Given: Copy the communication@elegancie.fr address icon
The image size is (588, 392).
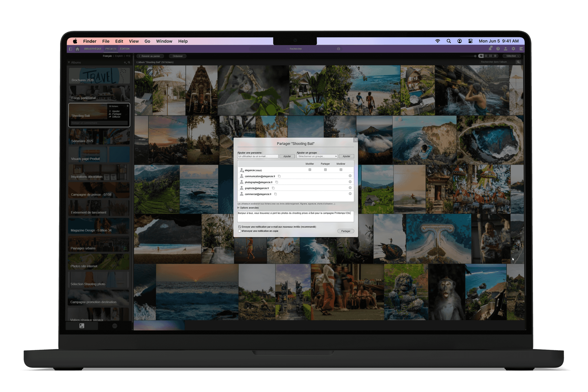Looking at the screenshot, I should [x=279, y=176].
